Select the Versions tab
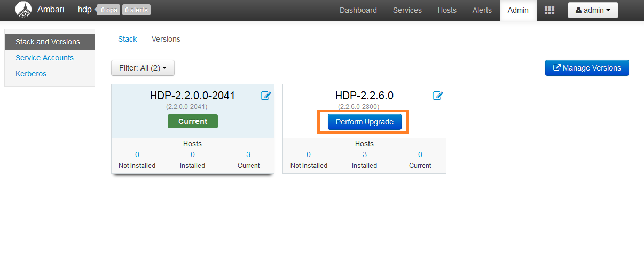The width and height of the screenshot is (644, 273). [x=166, y=39]
